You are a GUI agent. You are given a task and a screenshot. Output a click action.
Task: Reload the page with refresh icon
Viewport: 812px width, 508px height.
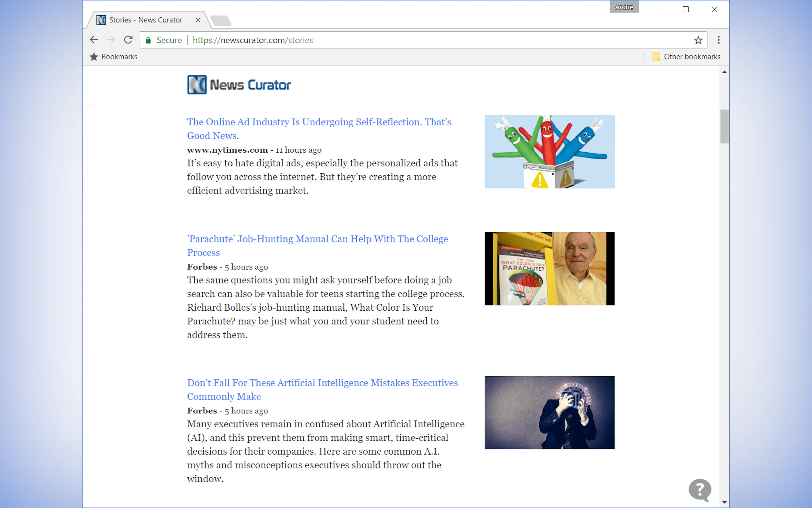[x=128, y=40]
